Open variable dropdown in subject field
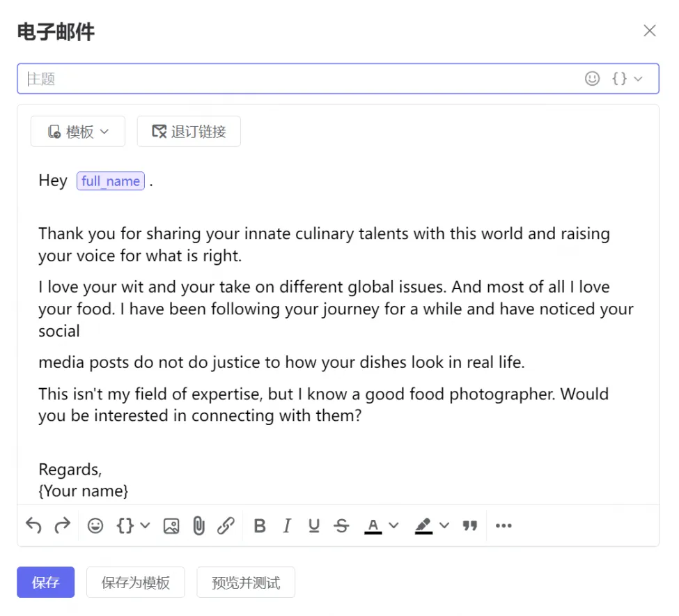 click(x=627, y=79)
